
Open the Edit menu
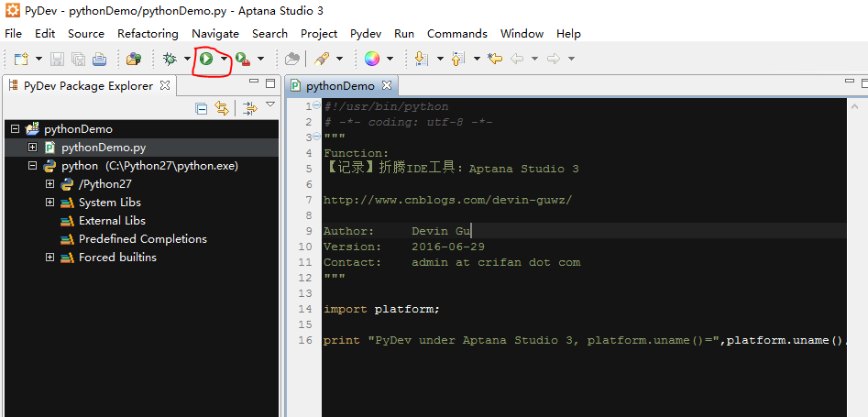pos(45,34)
